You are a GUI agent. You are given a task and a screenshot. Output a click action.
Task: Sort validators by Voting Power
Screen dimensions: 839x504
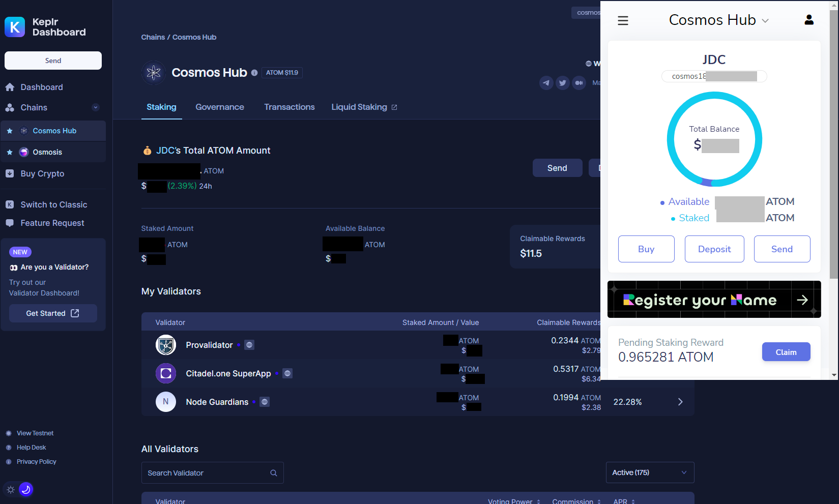click(514, 501)
